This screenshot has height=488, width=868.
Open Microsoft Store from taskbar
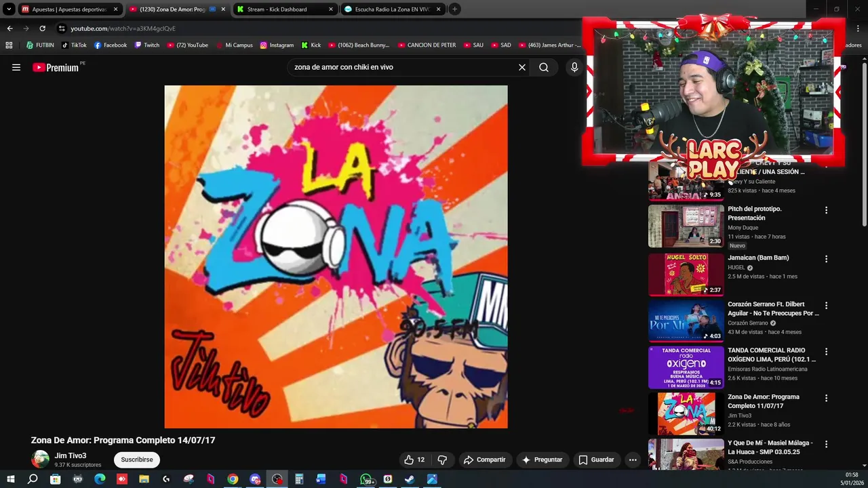point(55,479)
